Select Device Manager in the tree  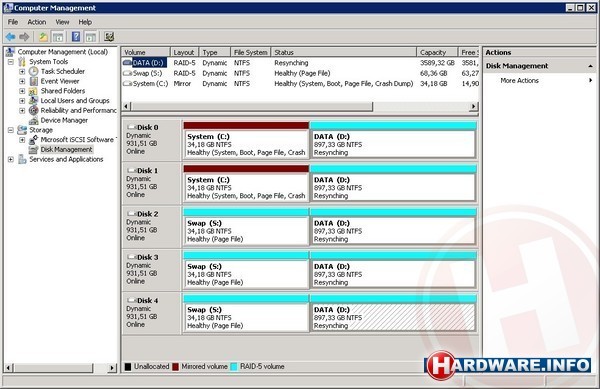point(64,120)
